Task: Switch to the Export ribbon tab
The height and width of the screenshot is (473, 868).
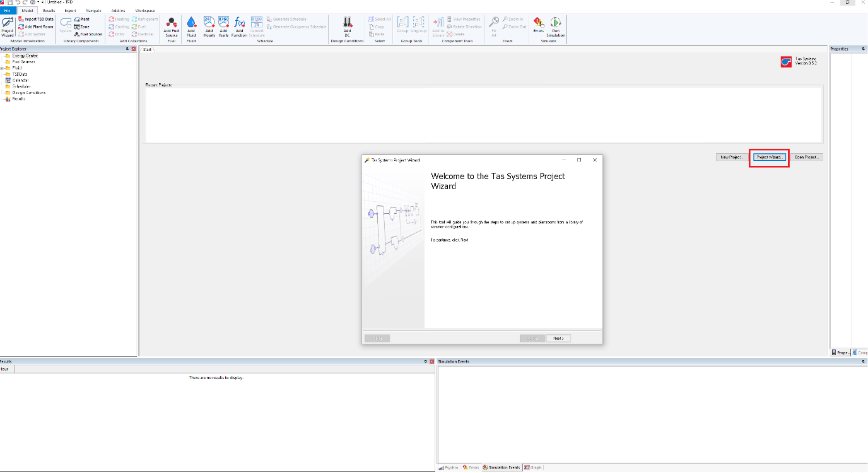Action: 70,11
